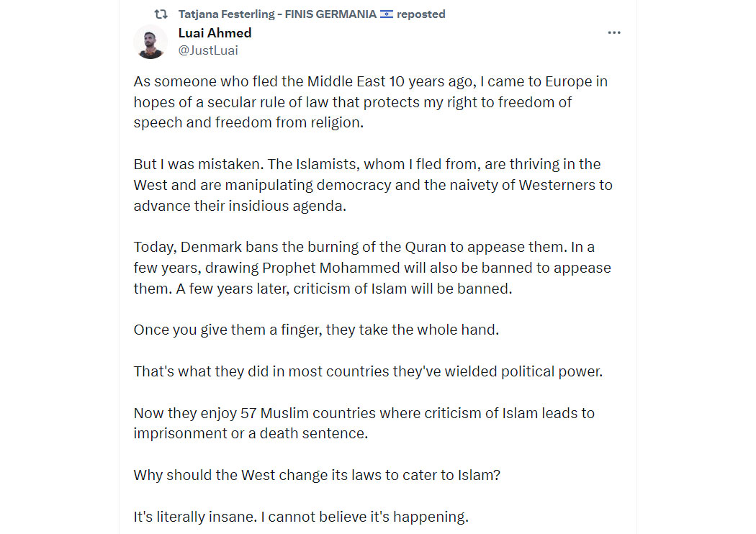Open the three-dot more options menu
Screen dimensions: 756x534
pyautogui.click(x=613, y=33)
